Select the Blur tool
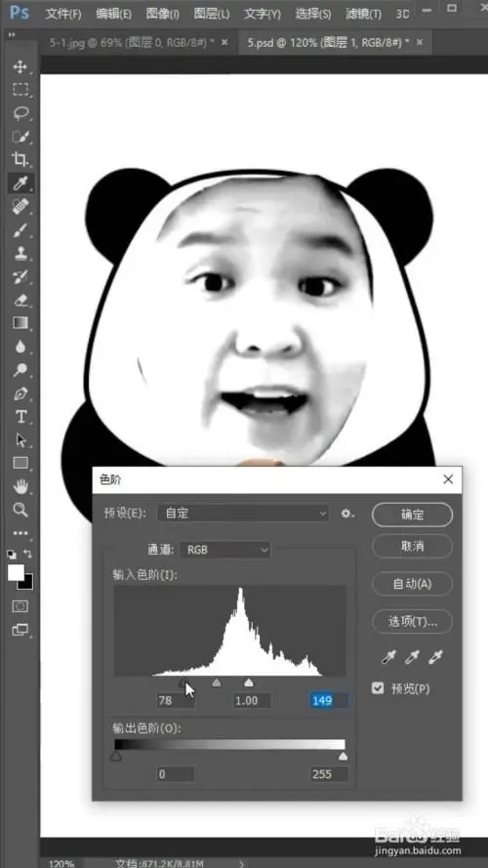The height and width of the screenshot is (868, 488). click(20, 347)
